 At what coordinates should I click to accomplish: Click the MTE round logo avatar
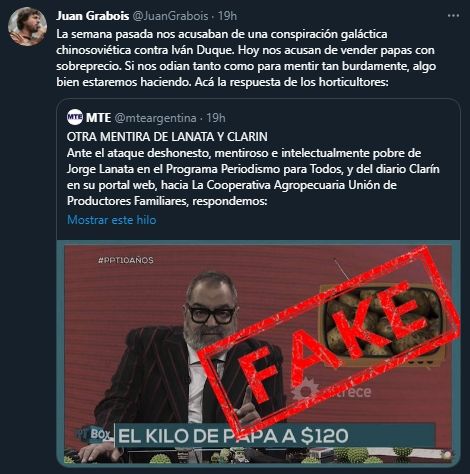[75, 117]
